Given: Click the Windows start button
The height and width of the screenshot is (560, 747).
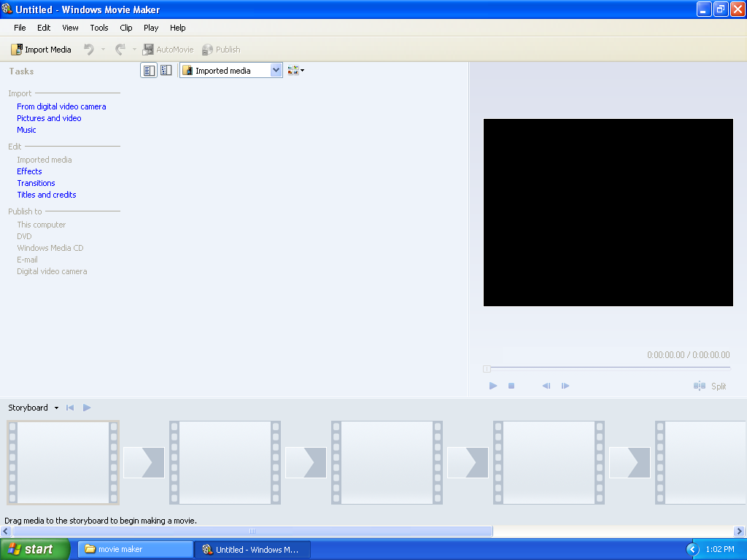Looking at the screenshot, I should [35, 549].
